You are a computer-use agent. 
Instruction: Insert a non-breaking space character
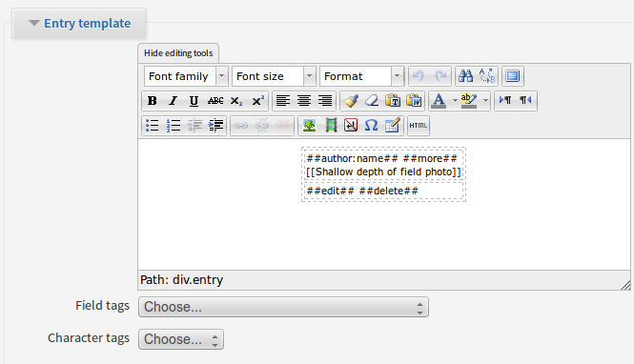coord(351,125)
